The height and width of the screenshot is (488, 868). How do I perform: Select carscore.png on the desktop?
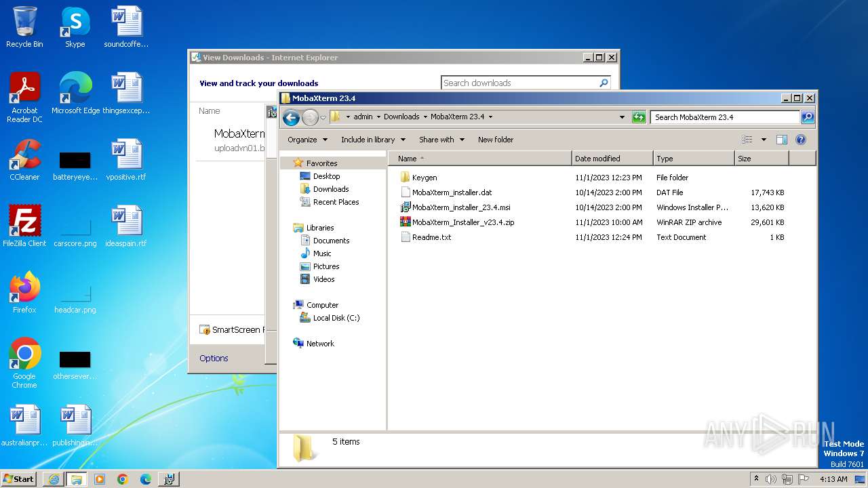point(75,230)
